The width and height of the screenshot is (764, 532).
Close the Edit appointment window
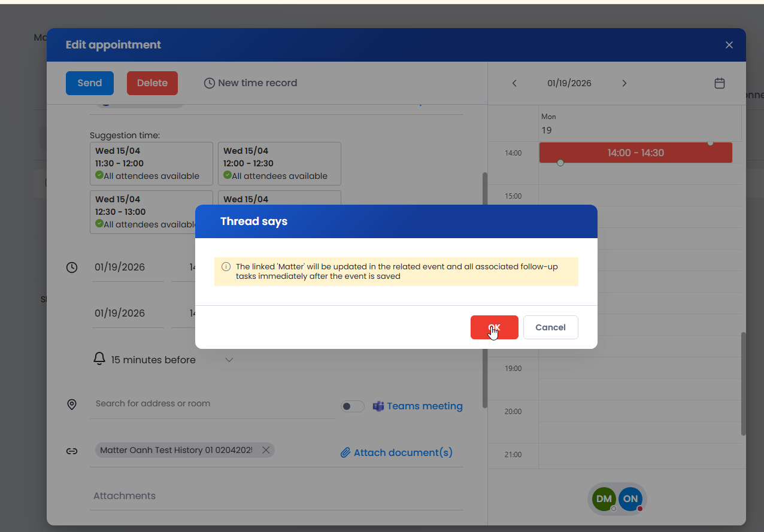click(729, 45)
